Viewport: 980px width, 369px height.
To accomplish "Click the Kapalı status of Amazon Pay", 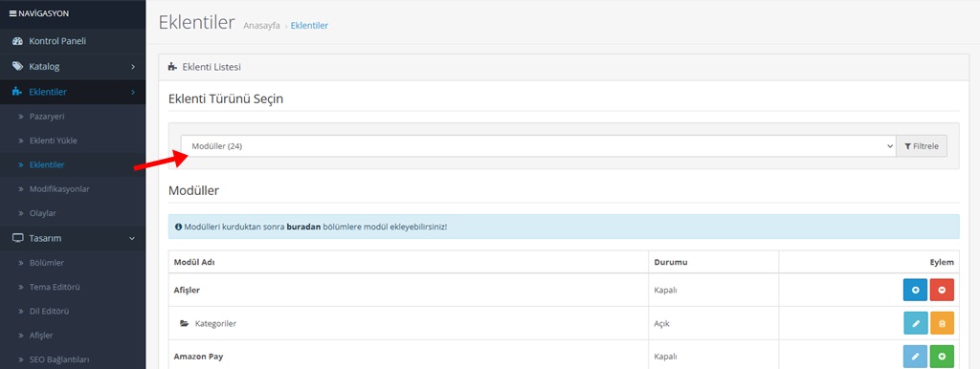I will (x=666, y=357).
